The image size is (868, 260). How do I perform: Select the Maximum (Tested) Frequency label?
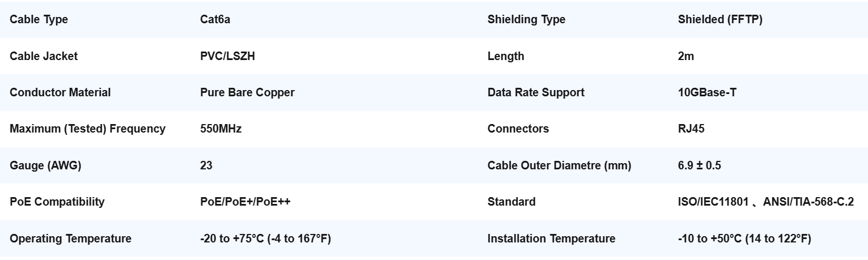click(x=87, y=129)
